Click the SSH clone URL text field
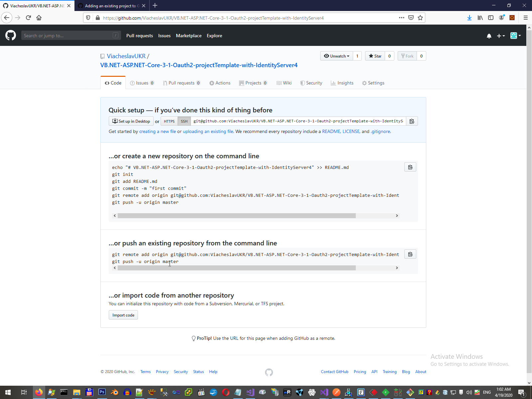The image size is (532, 399). pyautogui.click(x=298, y=121)
